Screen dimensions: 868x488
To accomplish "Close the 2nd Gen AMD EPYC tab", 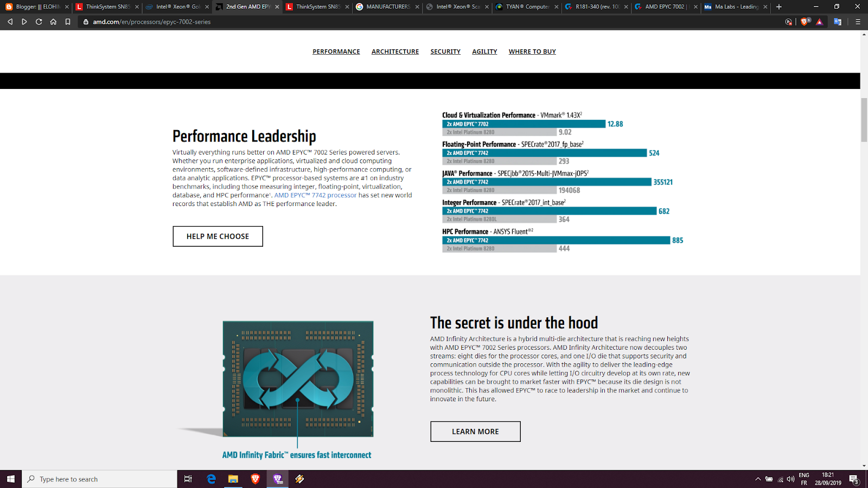I will point(277,7).
